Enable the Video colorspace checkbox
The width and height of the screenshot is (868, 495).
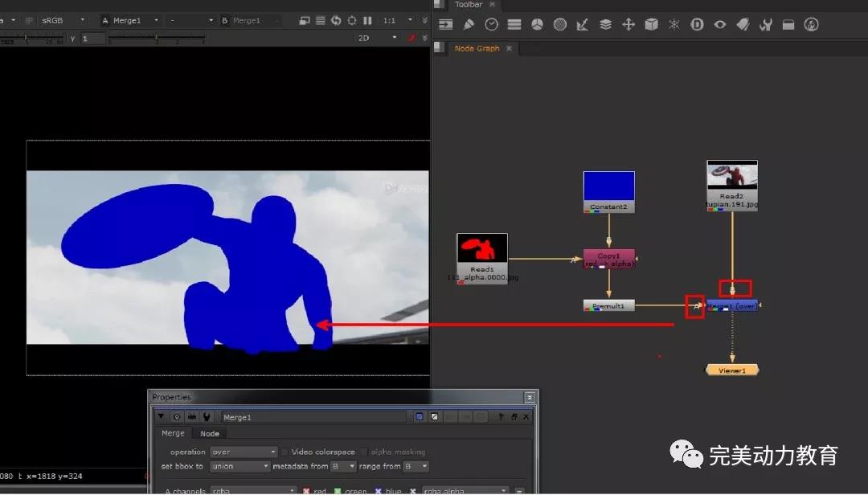[x=285, y=452]
